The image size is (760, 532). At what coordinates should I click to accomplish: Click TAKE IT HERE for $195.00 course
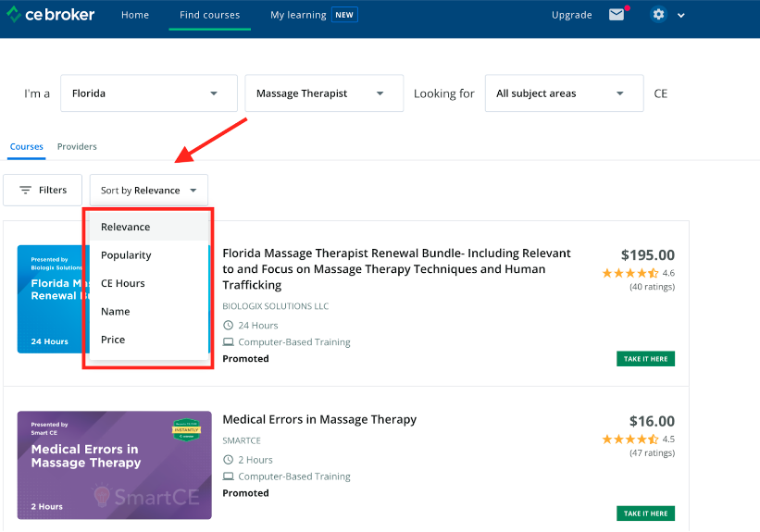[x=645, y=359]
